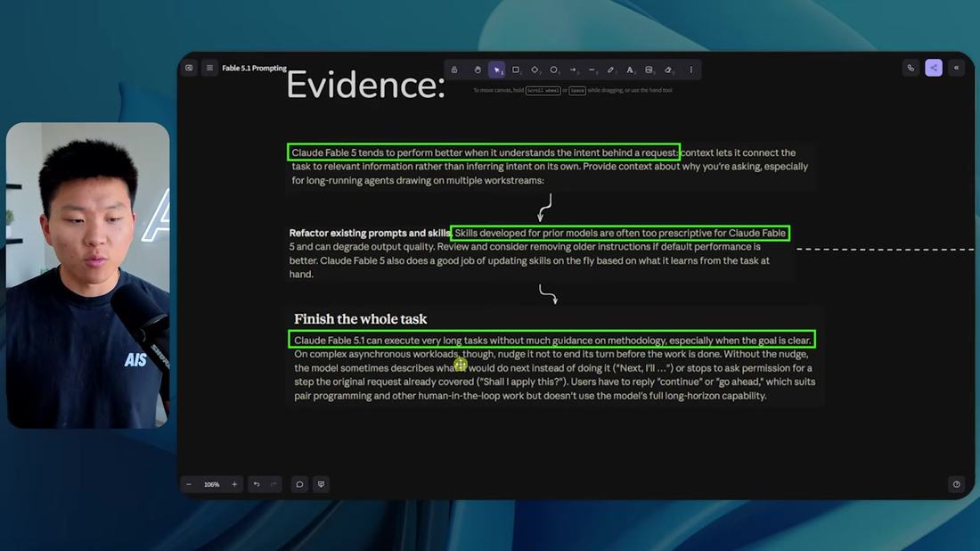Collapse the right sidebar with double chevron
This screenshot has height=551, width=980.
click(x=956, y=68)
